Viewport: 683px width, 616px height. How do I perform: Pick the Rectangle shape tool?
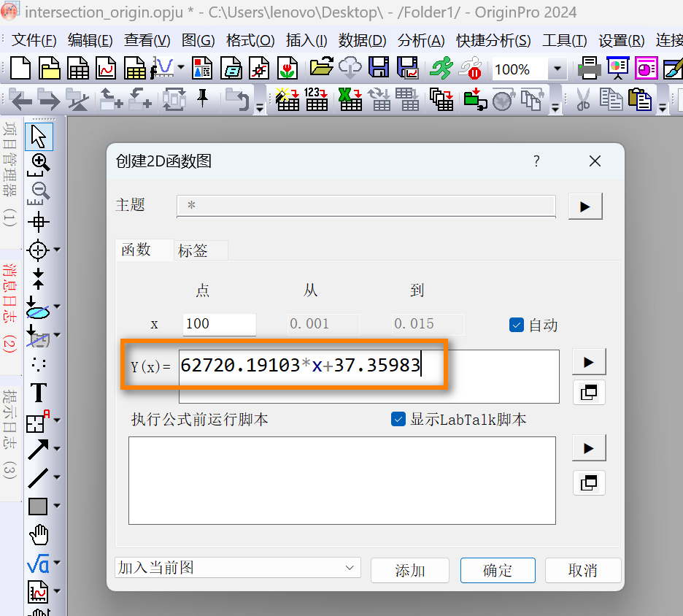pyautogui.click(x=38, y=506)
